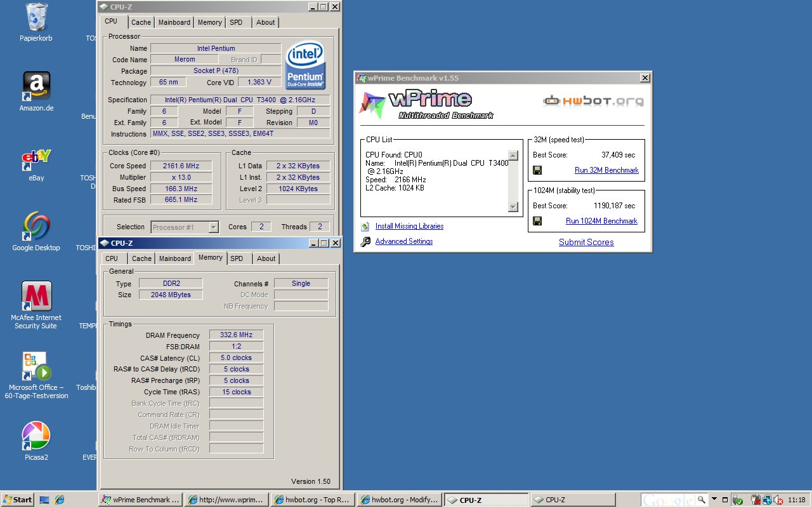The width and height of the screenshot is (812, 508).
Task: Click the memory Size value 2048 MBytes
Action: coord(170,295)
